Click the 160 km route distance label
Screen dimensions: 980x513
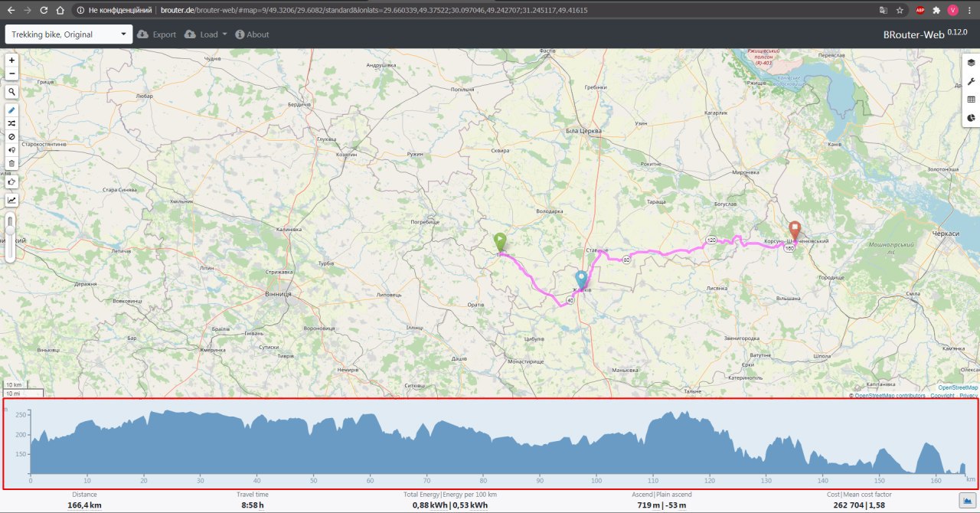click(789, 248)
